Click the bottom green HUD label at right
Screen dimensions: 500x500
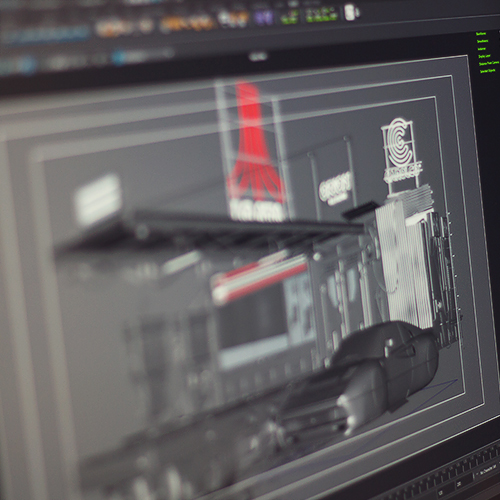(487, 71)
